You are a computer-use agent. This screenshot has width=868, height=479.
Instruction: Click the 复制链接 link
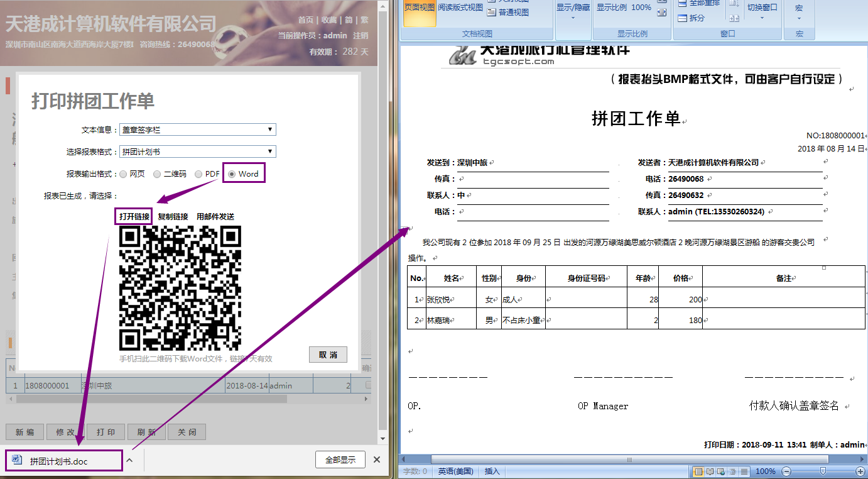tap(173, 217)
